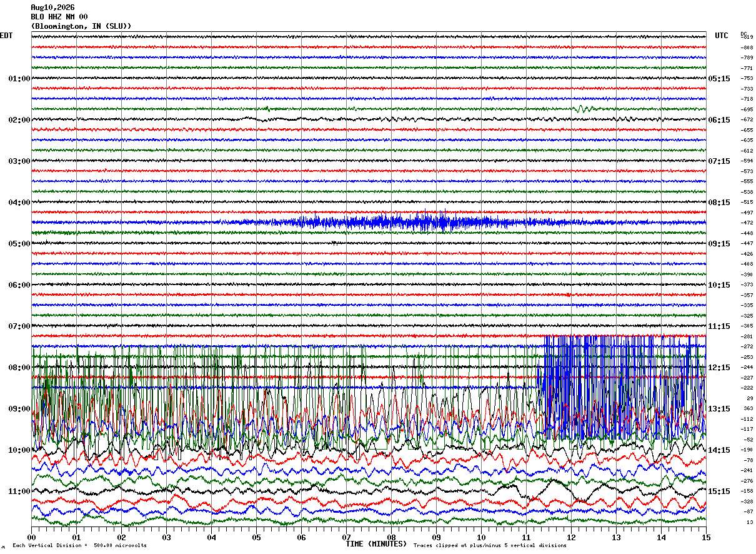This screenshot has width=756, height=554.
Task: Click the UTC timezone label
Action: 722,36
